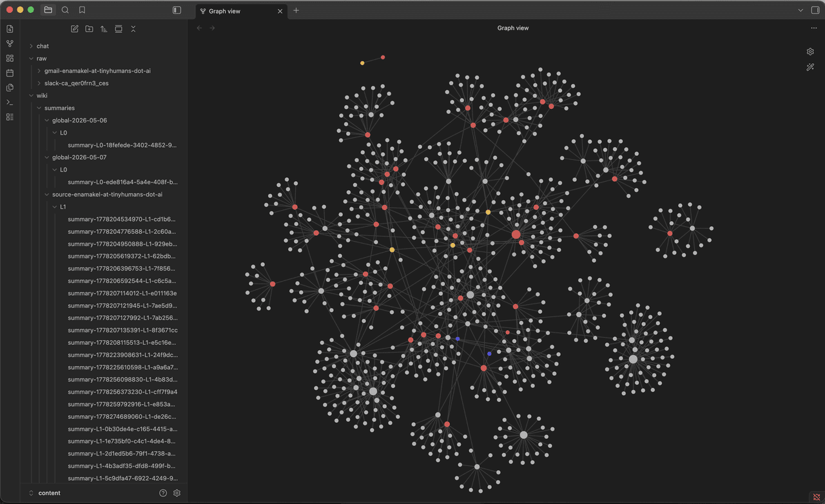Select the Graph view tab

pyautogui.click(x=241, y=11)
